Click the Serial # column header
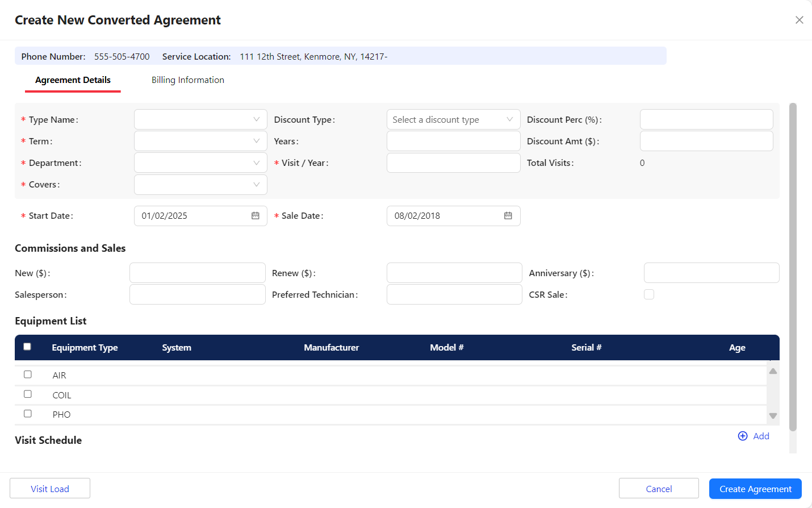 click(586, 347)
